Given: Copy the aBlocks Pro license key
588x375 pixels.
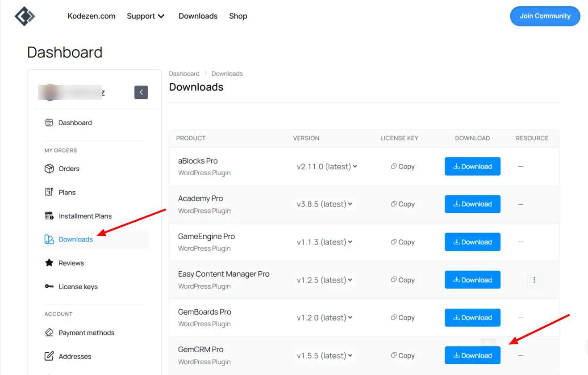Looking at the screenshot, I should coord(403,166).
